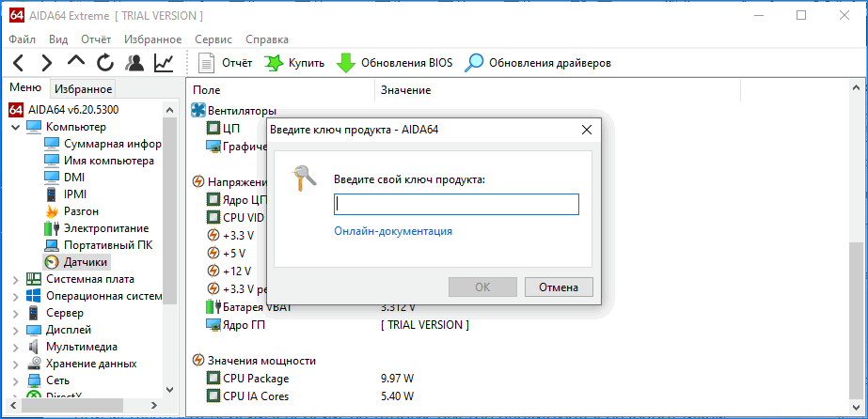Select DMI tree item
The height and width of the screenshot is (419, 868).
pos(65,178)
